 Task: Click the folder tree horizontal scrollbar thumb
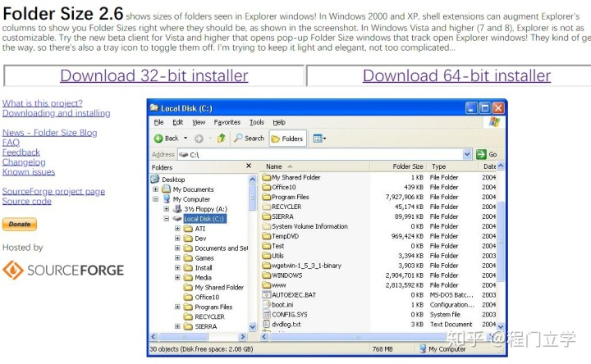pos(184,336)
